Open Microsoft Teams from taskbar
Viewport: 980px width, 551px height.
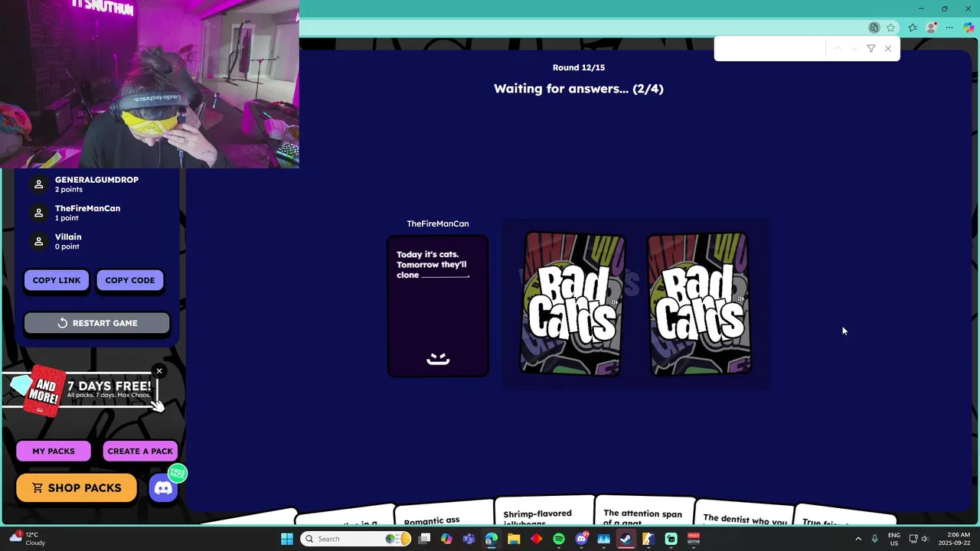469,539
